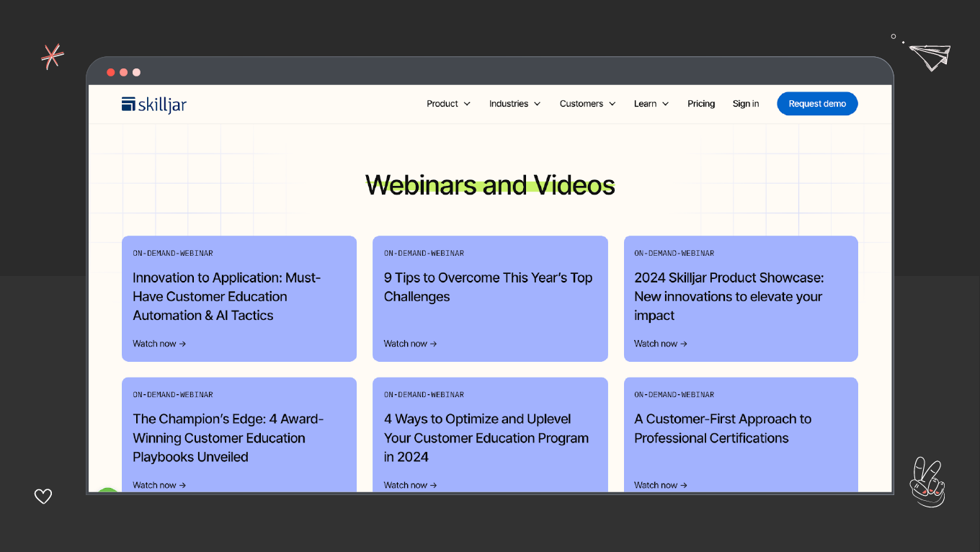980x552 pixels.
Task: Click the peace-sign hand doodle
Action: (x=927, y=481)
